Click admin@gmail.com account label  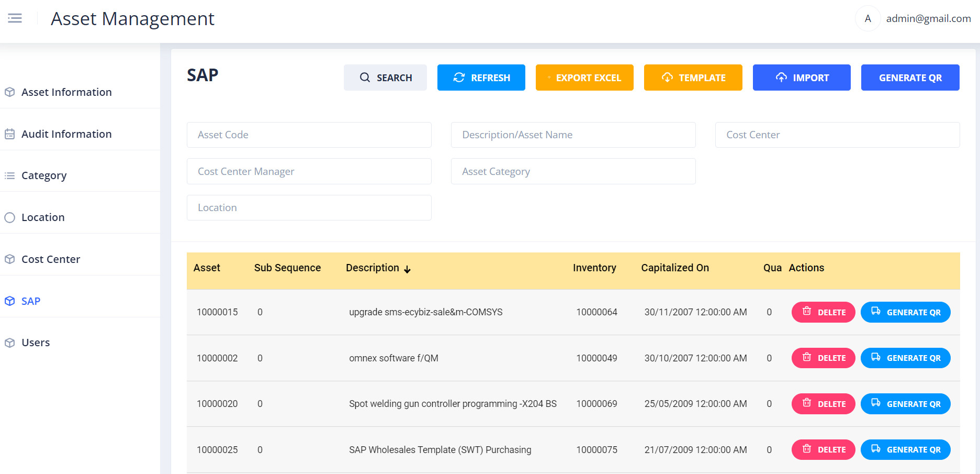pyautogui.click(x=928, y=19)
